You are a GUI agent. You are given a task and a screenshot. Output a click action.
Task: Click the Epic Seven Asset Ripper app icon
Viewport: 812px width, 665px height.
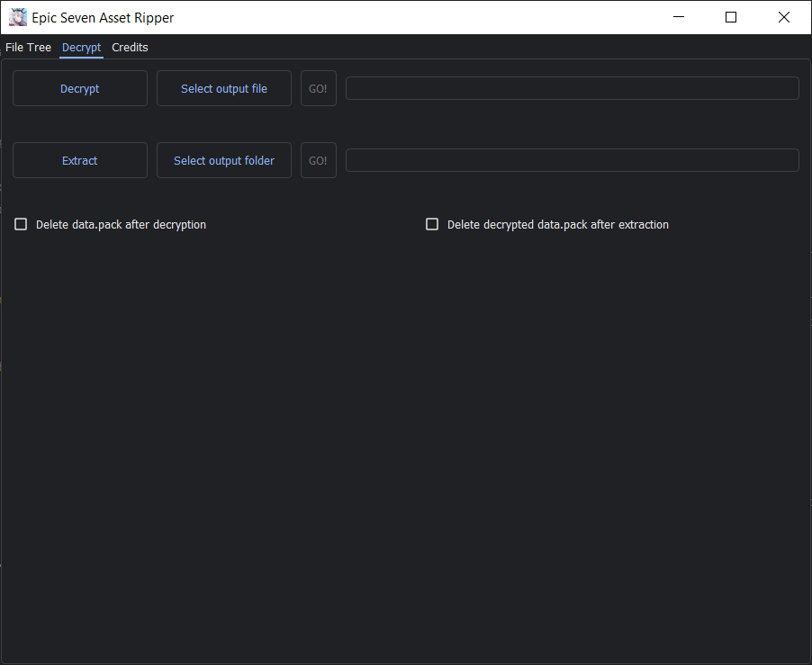(x=18, y=17)
